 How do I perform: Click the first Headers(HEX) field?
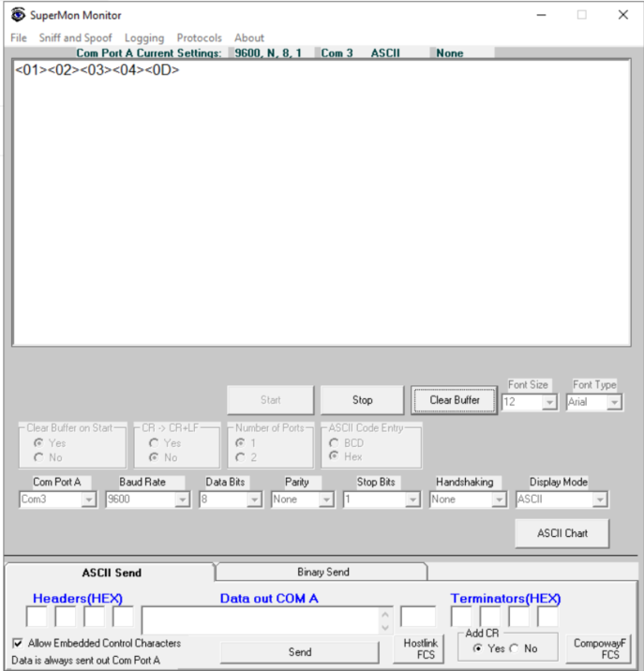(x=37, y=617)
